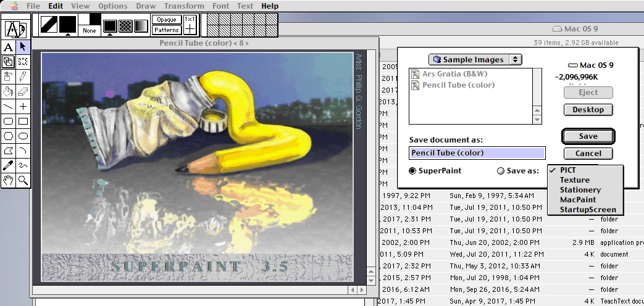644x306 pixels.
Task: Select the diagonal Line tool
Action: click(8, 106)
